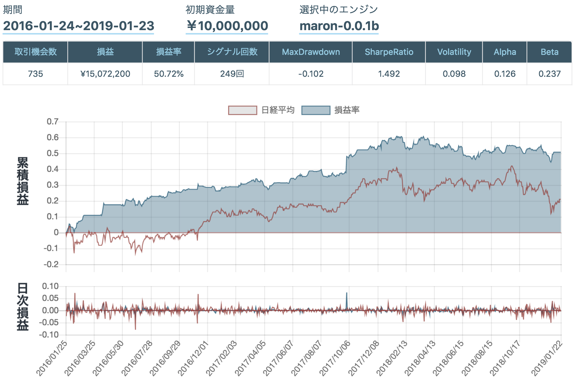
Task: Toggle the 日経平均 legend color box
Action: [243, 110]
